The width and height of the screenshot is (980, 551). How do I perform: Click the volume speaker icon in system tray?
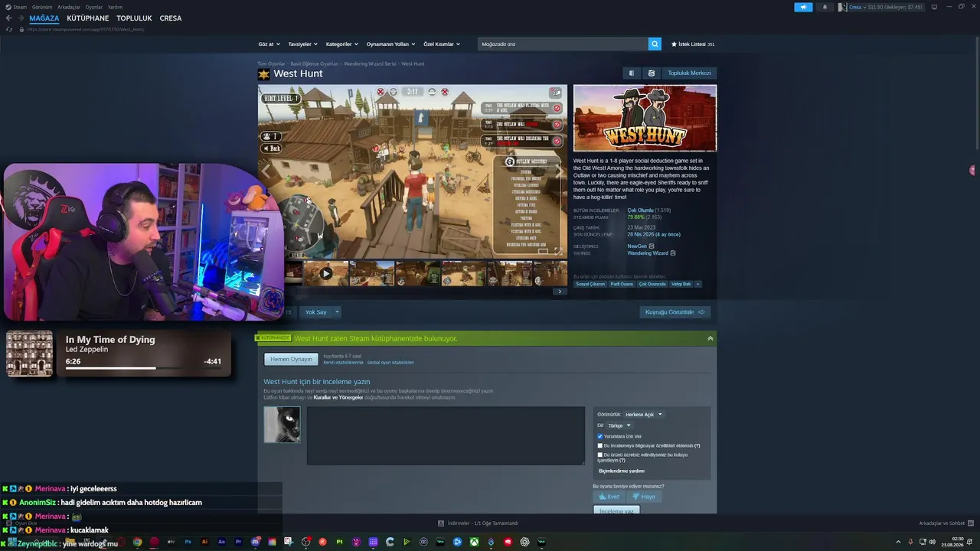[932, 542]
